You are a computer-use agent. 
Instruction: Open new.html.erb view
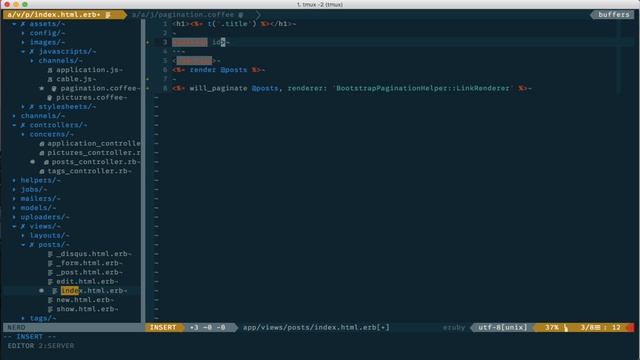point(83,300)
